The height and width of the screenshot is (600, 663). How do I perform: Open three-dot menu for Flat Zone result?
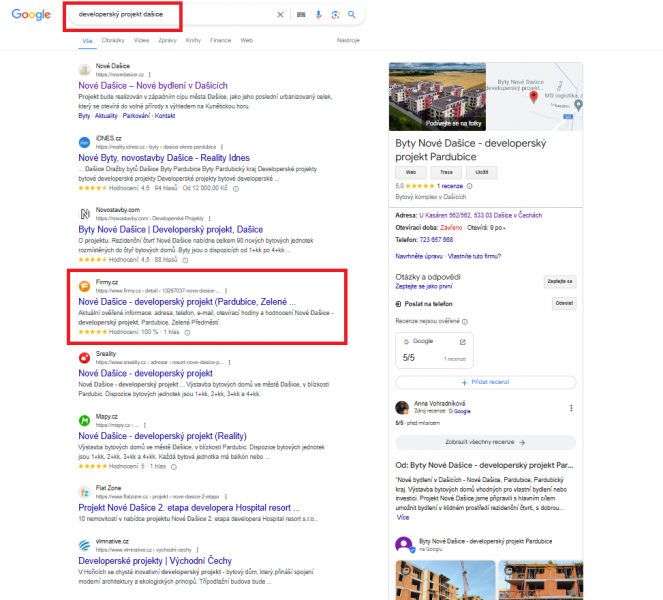click(x=226, y=496)
